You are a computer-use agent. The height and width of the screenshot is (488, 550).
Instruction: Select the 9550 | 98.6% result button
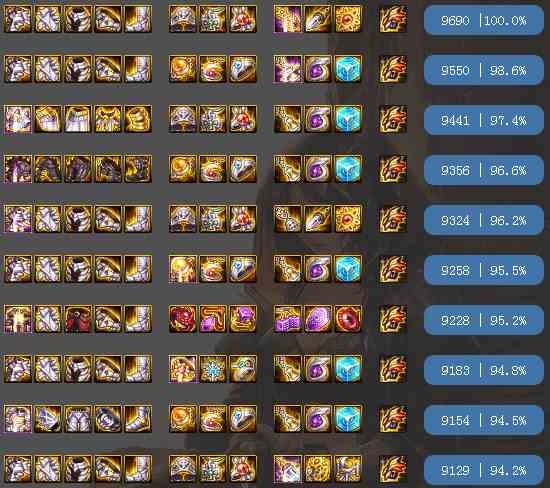[x=484, y=71]
